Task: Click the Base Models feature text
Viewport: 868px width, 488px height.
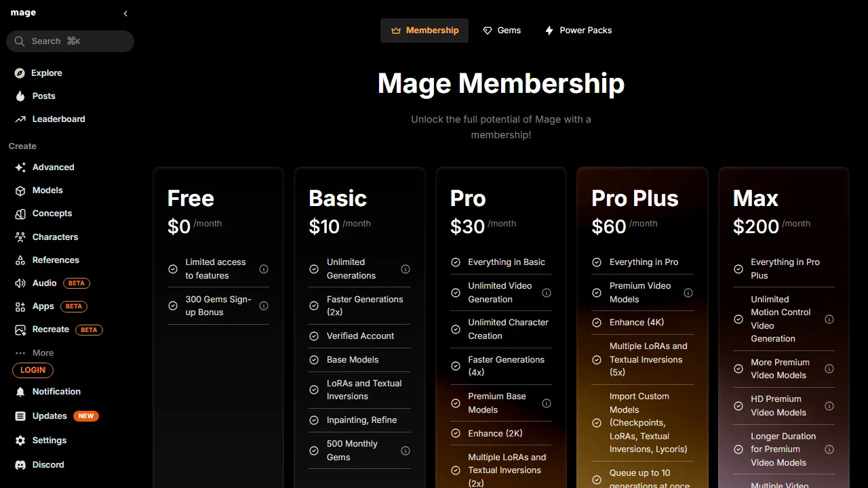Action: pos(353,360)
